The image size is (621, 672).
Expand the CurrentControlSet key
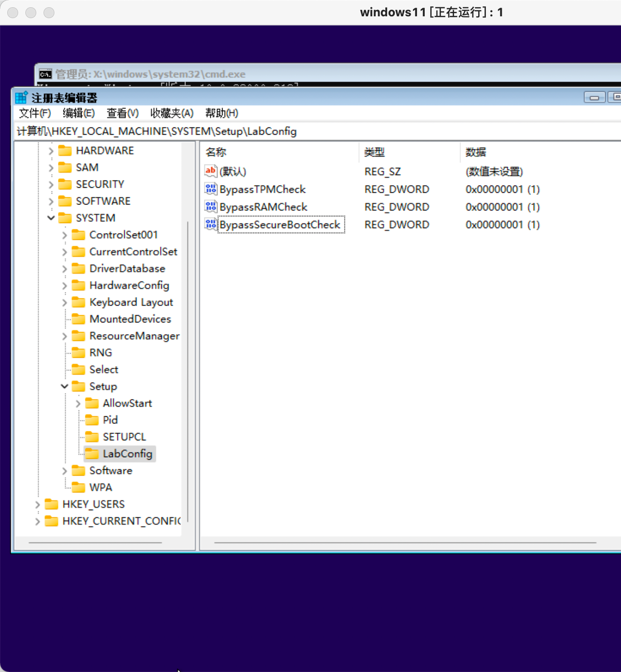point(64,252)
